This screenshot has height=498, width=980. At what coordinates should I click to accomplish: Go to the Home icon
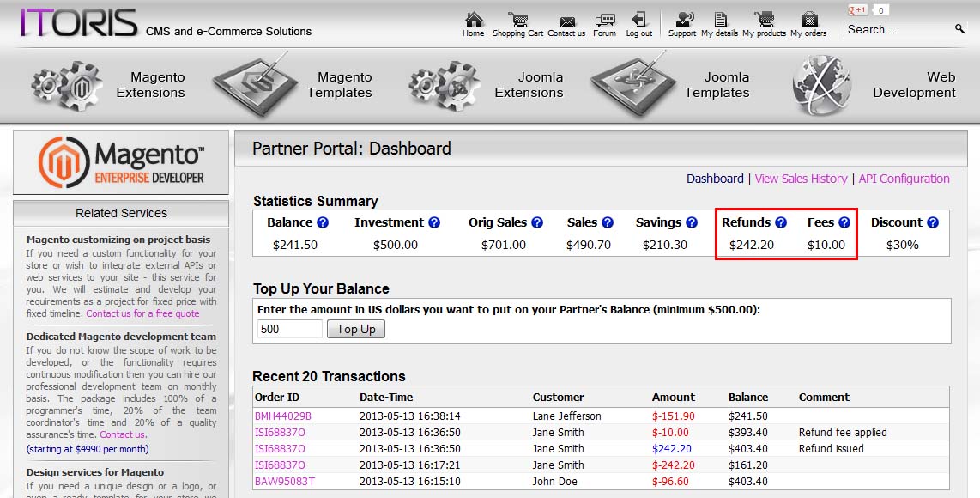pos(473,20)
